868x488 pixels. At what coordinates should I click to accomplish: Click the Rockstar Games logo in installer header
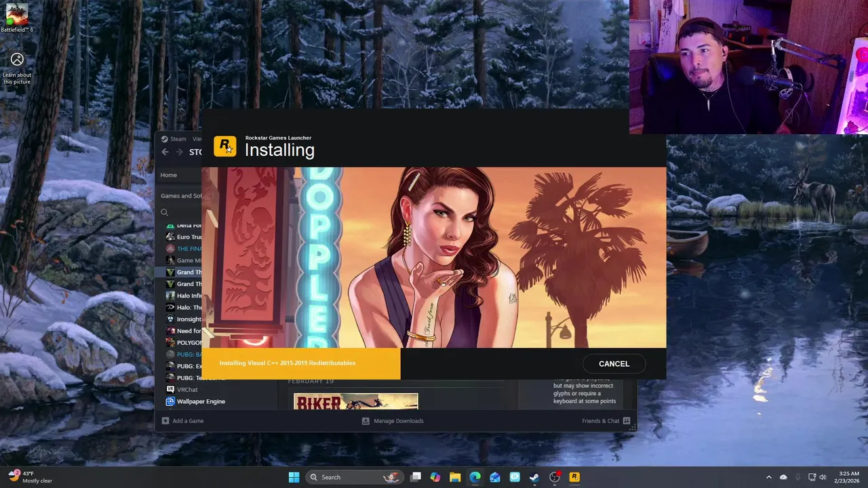click(224, 146)
